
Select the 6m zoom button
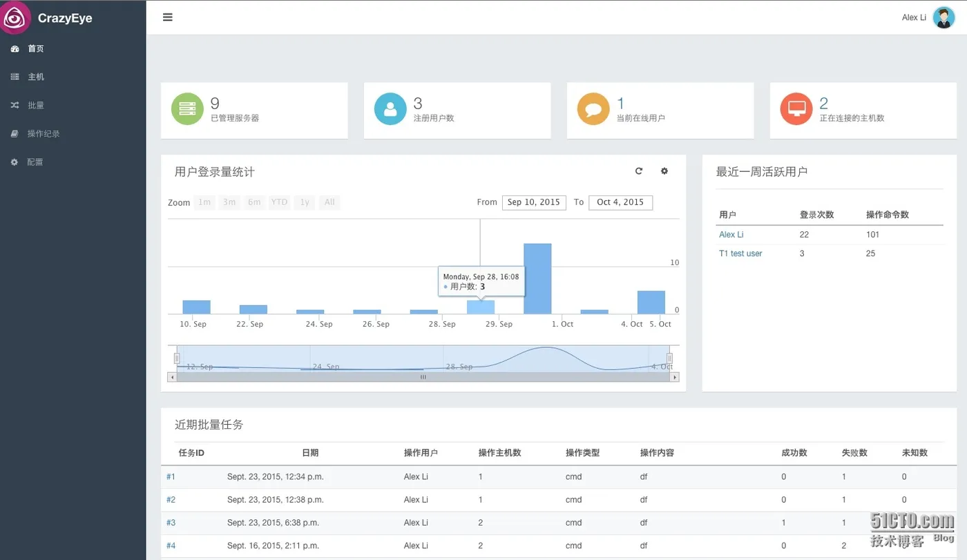pyautogui.click(x=254, y=202)
